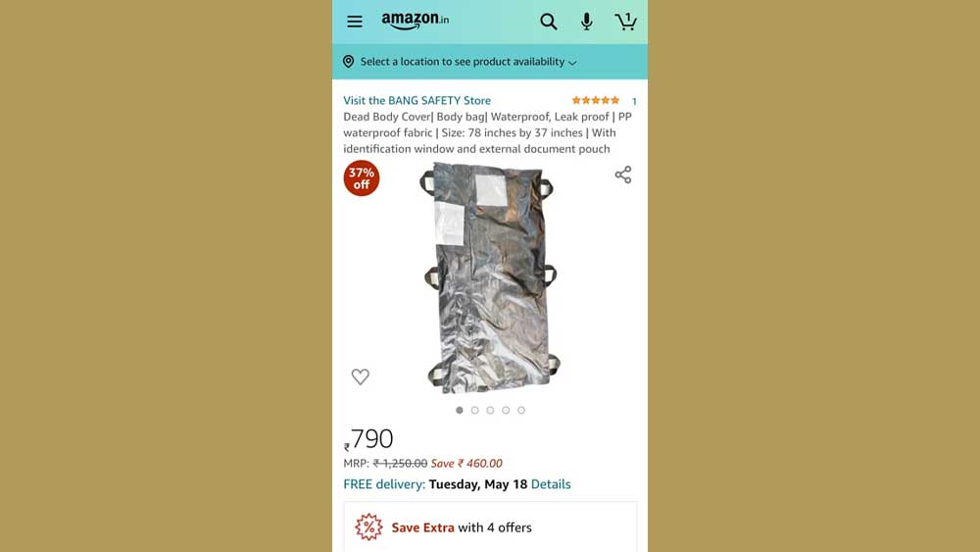980x552 pixels.
Task: Expand the location selection dropdown chevron
Action: point(572,63)
